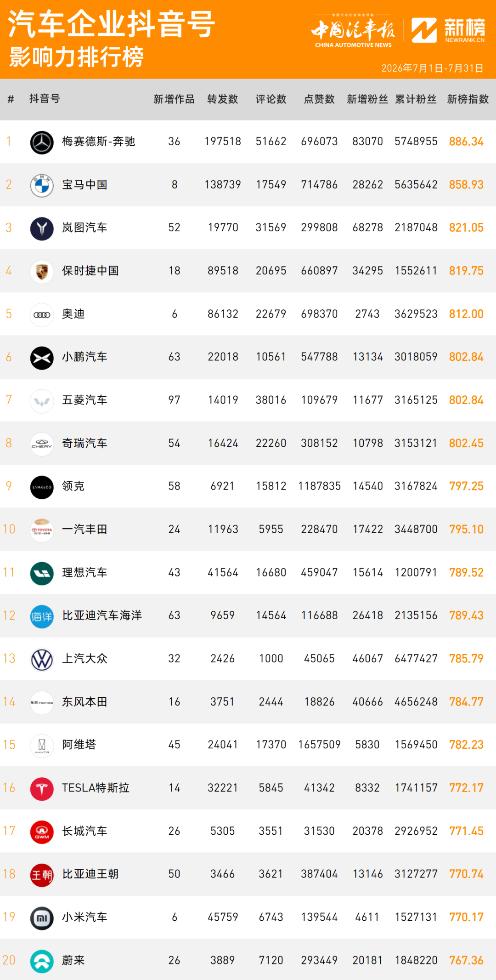This screenshot has width=496, height=980.
Task: Click the 小鹏汽车 Xpeng logo
Action: tap(42, 358)
